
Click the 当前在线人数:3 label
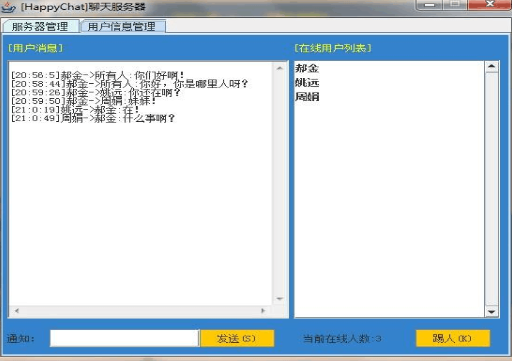pyautogui.click(x=342, y=339)
